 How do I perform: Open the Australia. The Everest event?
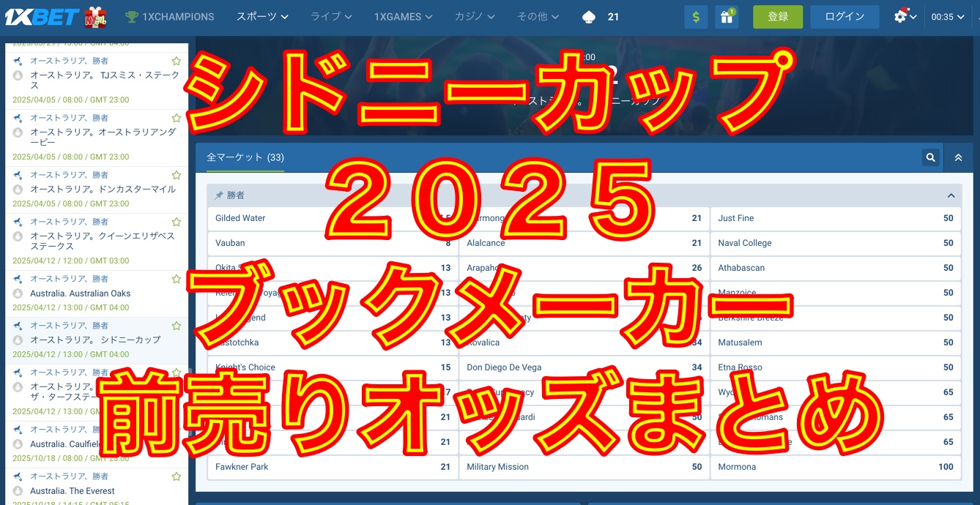73,491
